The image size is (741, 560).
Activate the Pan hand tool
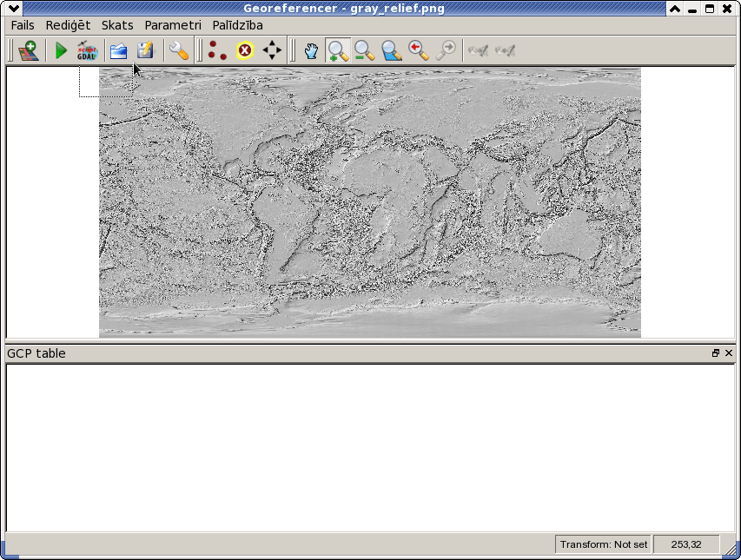pos(311,50)
